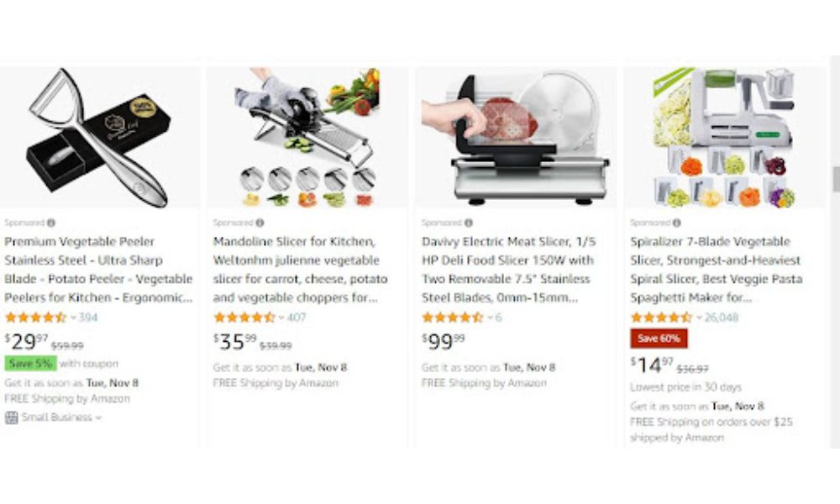Click the 6 reviews count link
The height and width of the screenshot is (504, 840).
pos(498,317)
